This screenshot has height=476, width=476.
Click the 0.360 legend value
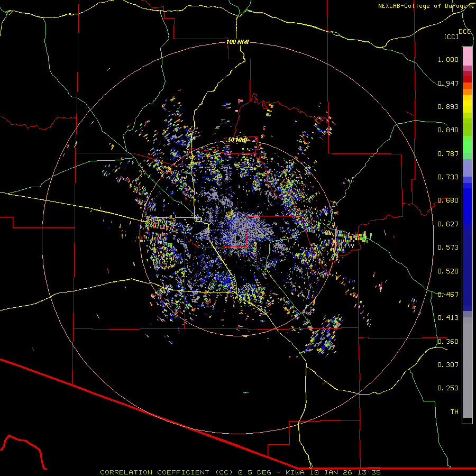[448, 342]
